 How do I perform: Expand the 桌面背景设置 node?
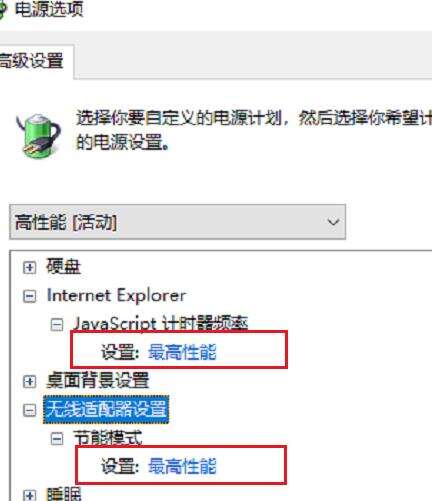pyautogui.click(x=29, y=381)
